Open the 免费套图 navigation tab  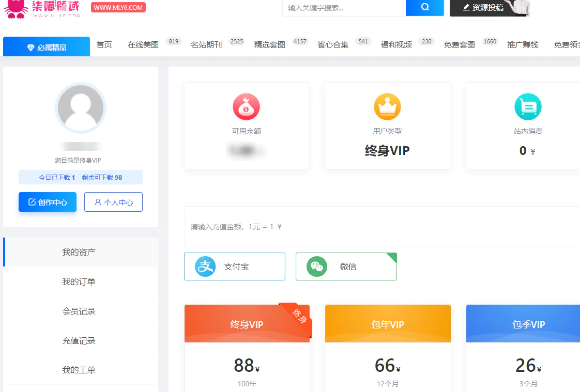tap(460, 45)
